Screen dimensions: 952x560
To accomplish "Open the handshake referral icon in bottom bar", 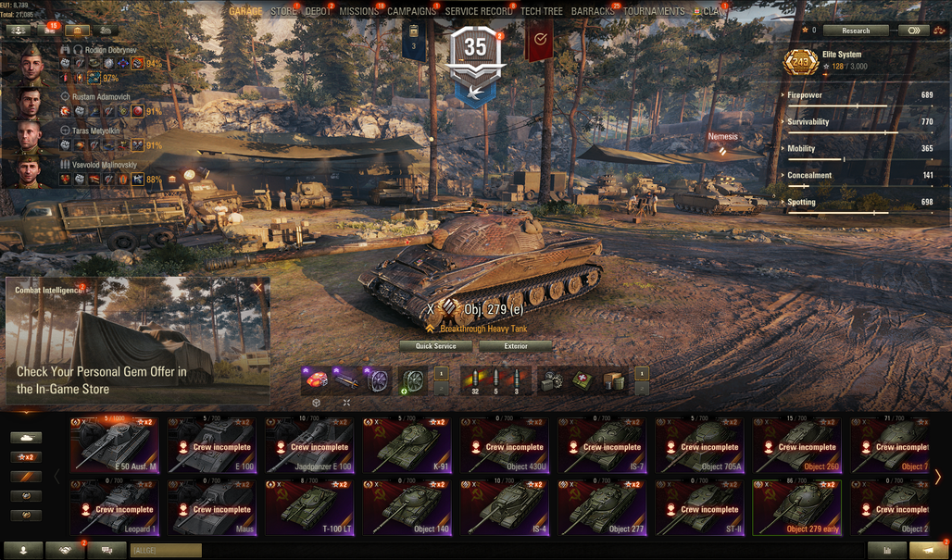I will [66, 551].
